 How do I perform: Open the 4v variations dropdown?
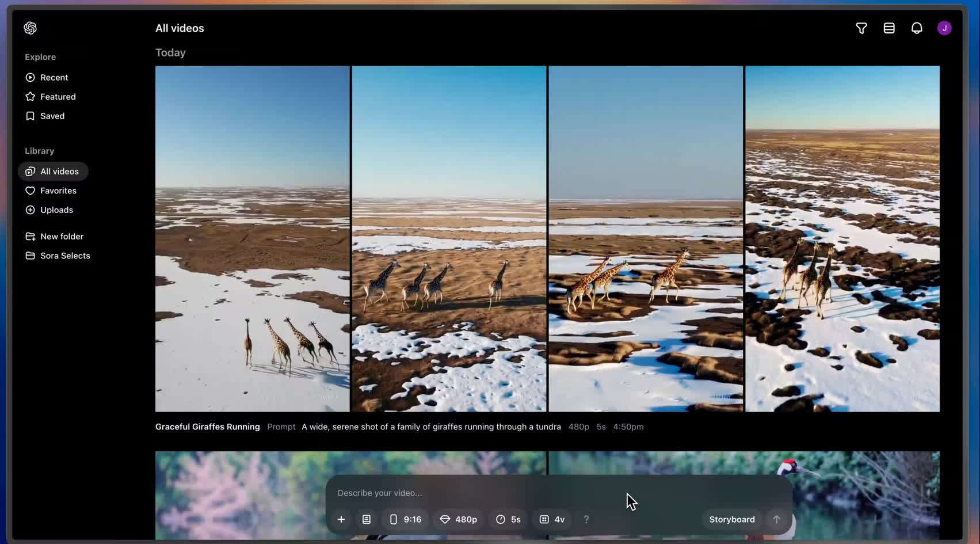(552, 519)
